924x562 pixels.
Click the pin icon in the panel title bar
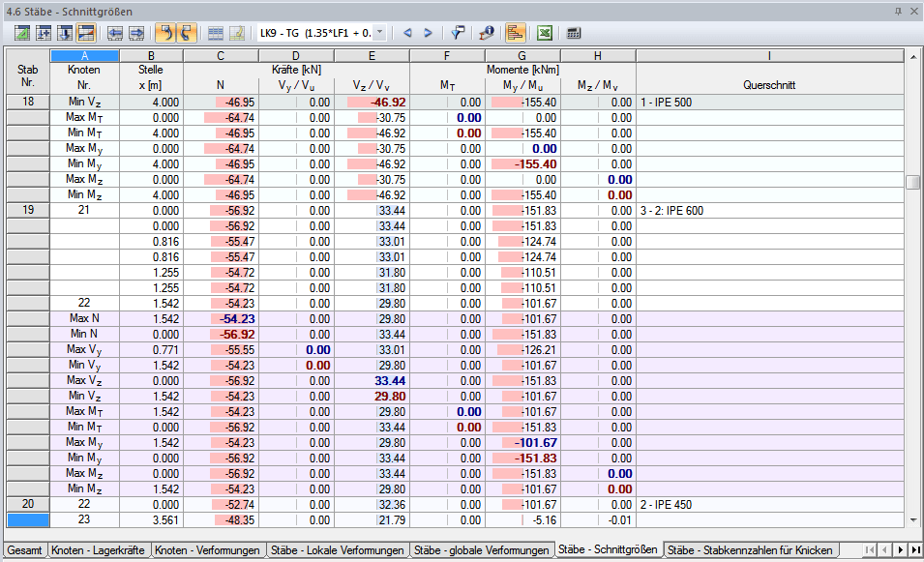(x=898, y=12)
